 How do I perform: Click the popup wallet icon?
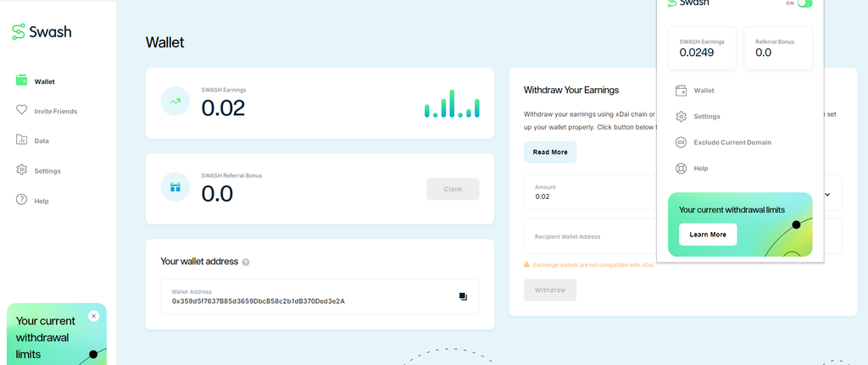[682, 91]
